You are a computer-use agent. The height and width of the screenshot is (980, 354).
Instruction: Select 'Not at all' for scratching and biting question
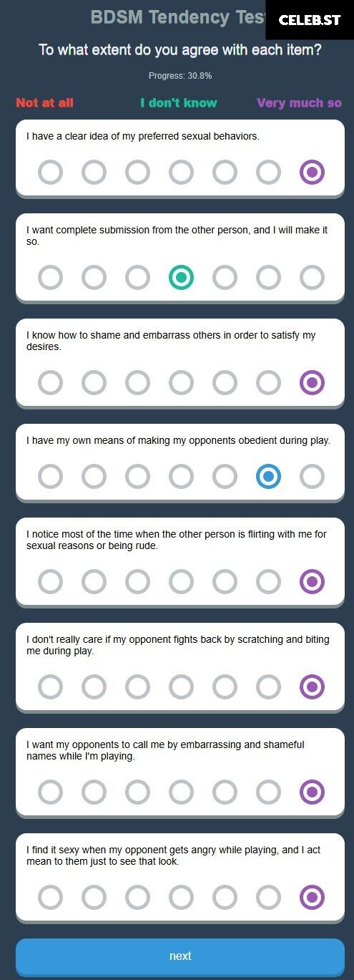click(x=50, y=687)
